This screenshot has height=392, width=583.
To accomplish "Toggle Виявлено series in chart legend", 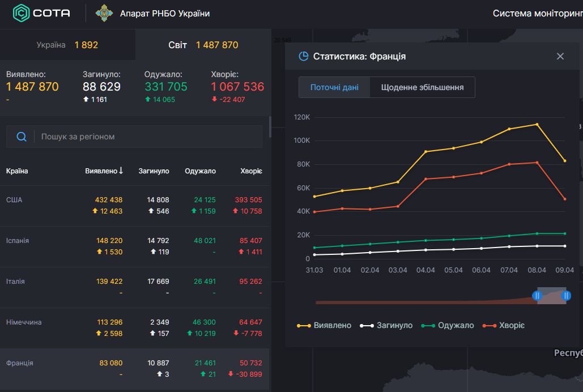I will coord(324,325).
